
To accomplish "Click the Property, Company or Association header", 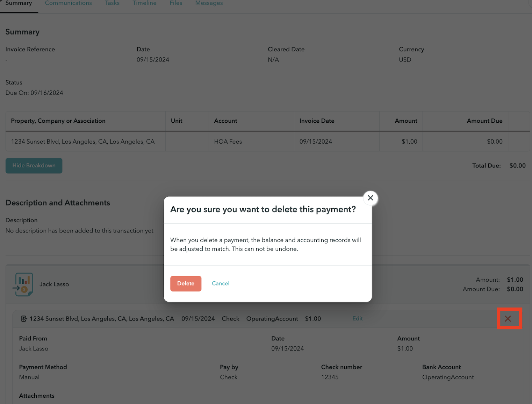I will 58,121.
